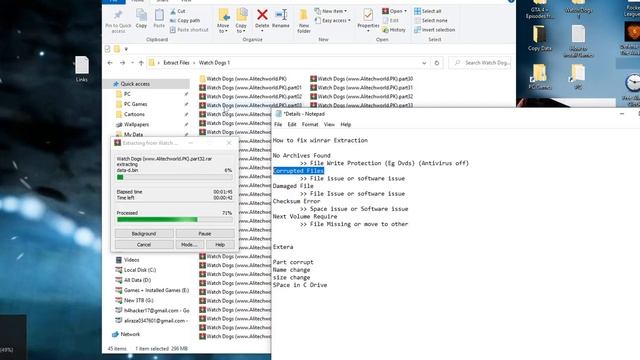Image resolution: width=640 pixels, height=360 pixels.
Task: Select the Links file on desktop
Action: click(x=82, y=69)
